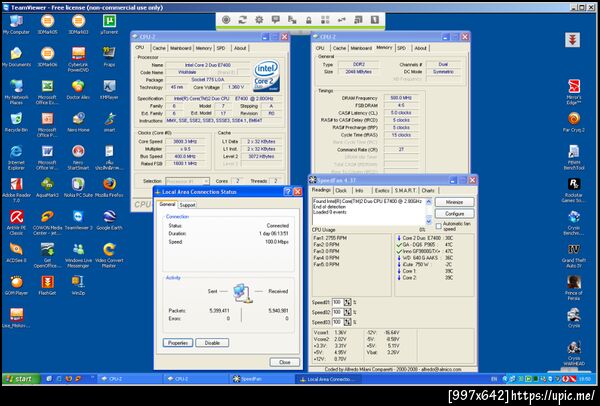Viewport: 600px width, 406px height.
Task: Open the Mirror's Edge game shortcut
Action: click(x=574, y=91)
